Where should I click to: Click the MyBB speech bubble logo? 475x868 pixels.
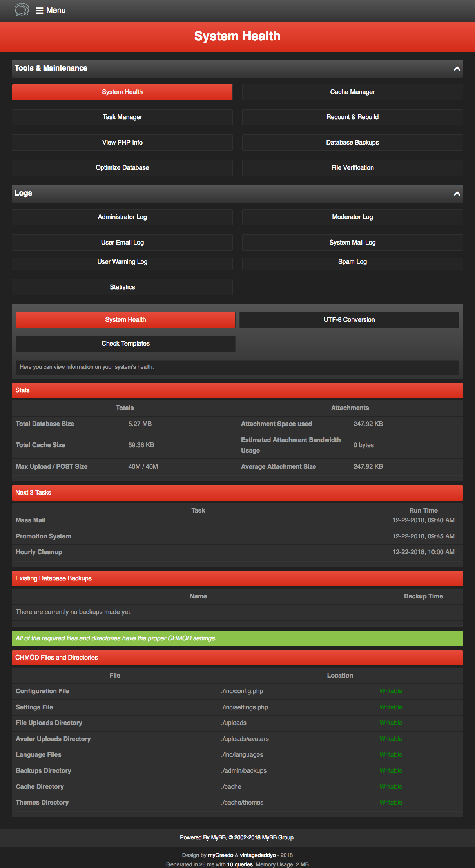pyautogui.click(x=22, y=9)
